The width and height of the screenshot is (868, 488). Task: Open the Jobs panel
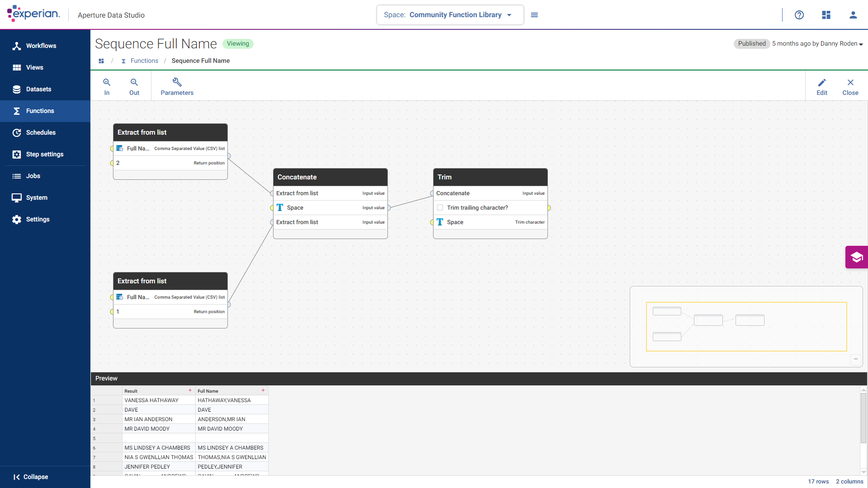tap(32, 176)
